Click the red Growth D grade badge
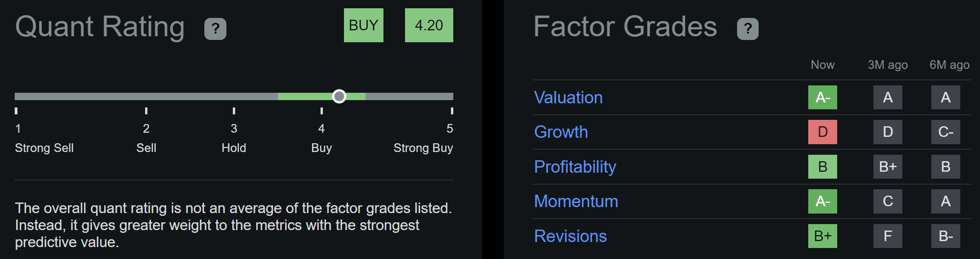 822,132
